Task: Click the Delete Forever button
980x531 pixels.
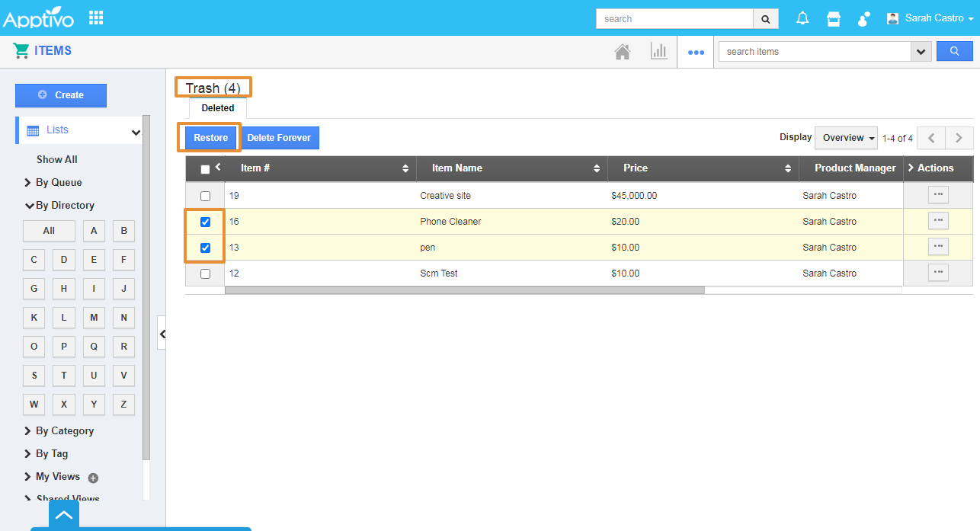Action: coord(279,138)
